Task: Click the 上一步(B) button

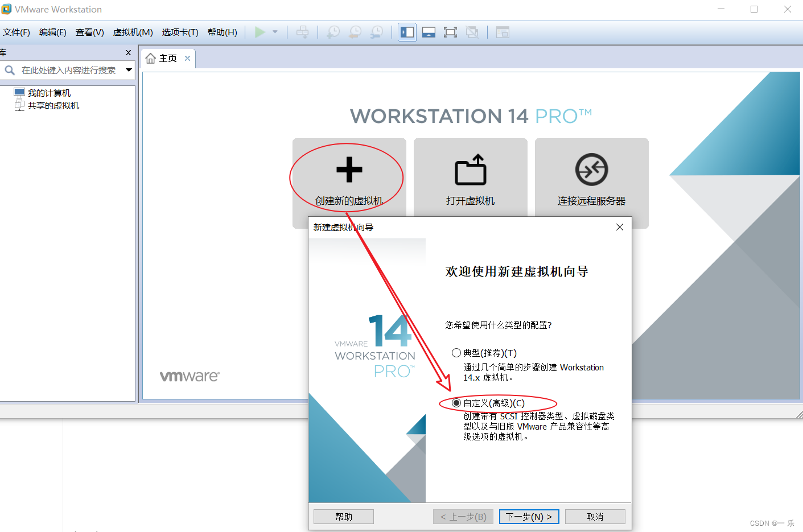Action: pos(463,517)
